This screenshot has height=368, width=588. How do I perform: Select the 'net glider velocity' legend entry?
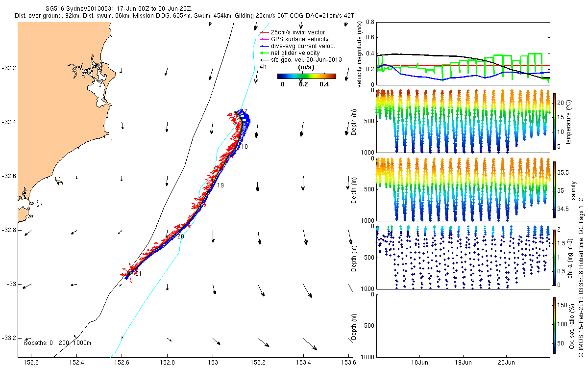coord(295,53)
